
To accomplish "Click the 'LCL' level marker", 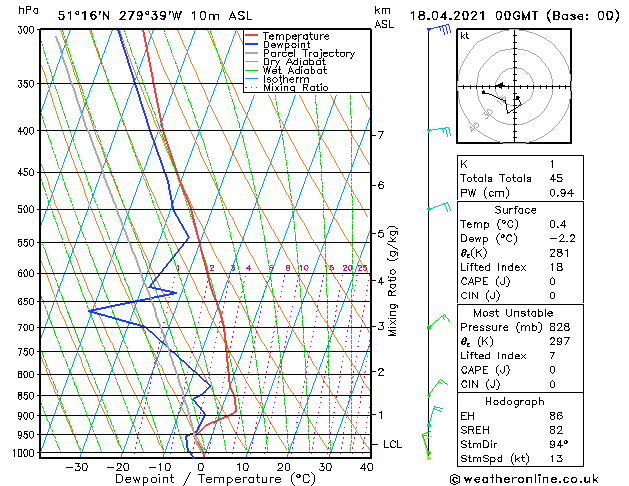I will tap(392, 444).
